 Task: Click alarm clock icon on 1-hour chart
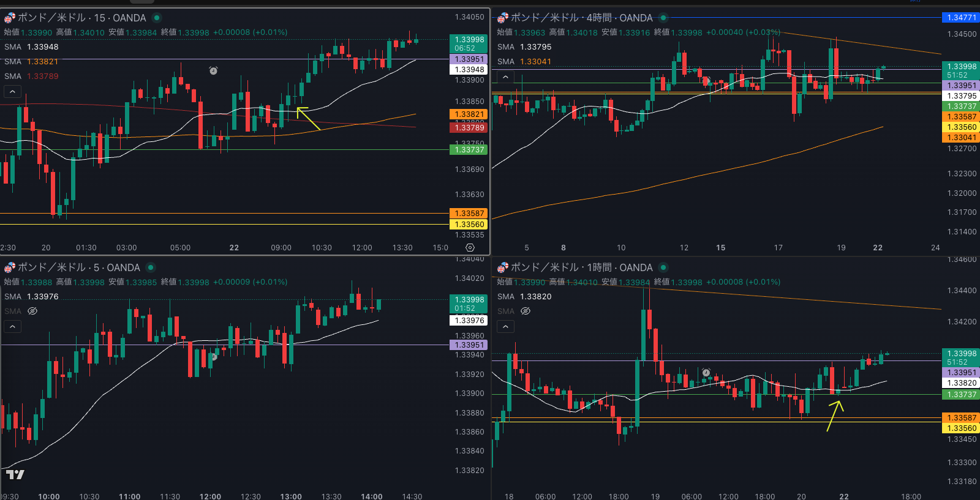[x=706, y=373]
